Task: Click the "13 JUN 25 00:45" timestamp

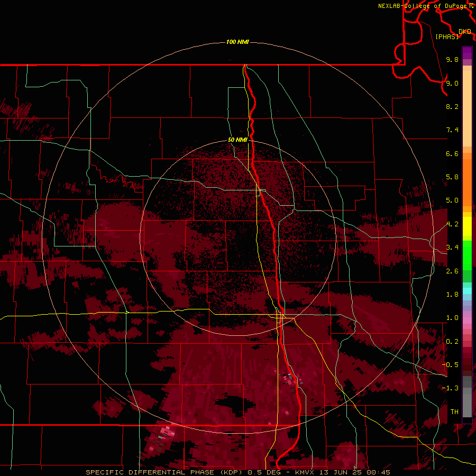Action: [x=354, y=472]
